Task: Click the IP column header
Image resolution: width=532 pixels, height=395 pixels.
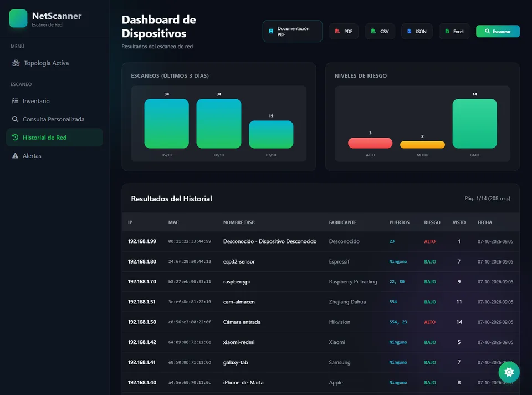Action: pyautogui.click(x=130, y=222)
